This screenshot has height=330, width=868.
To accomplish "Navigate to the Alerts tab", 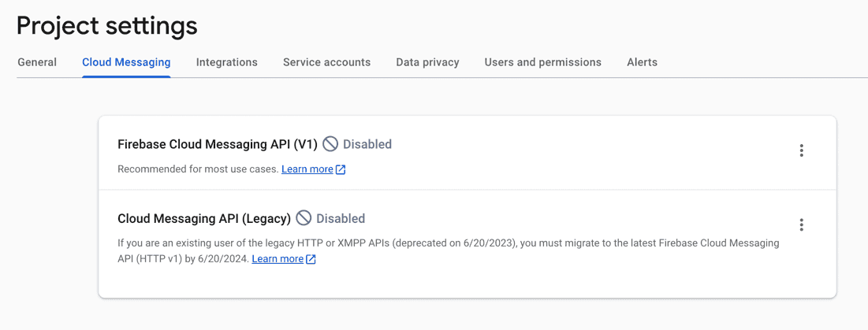I will (x=642, y=62).
